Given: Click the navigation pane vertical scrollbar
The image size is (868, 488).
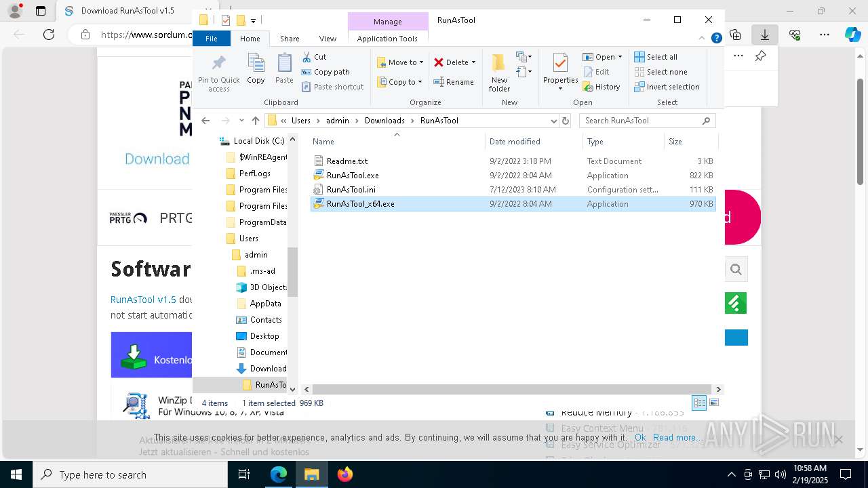Looking at the screenshot, I should 293,271.
